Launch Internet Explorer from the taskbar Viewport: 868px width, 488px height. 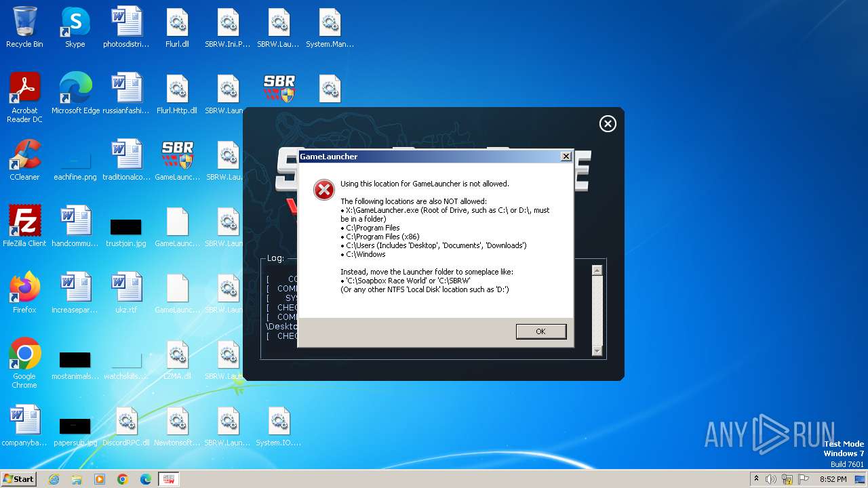54,479
